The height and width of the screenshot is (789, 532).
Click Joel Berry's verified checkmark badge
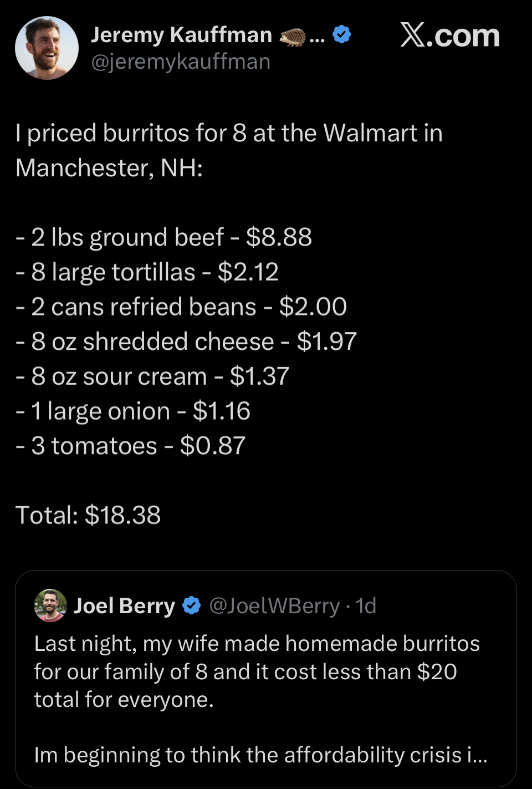tap(192, 605)
